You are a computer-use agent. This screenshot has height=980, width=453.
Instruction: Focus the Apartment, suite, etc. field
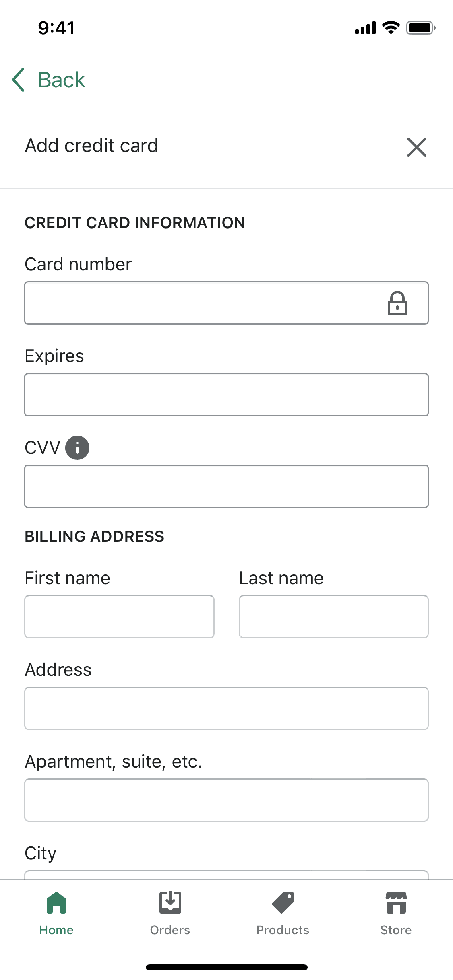pyautogui.click(x=226, y=800)
